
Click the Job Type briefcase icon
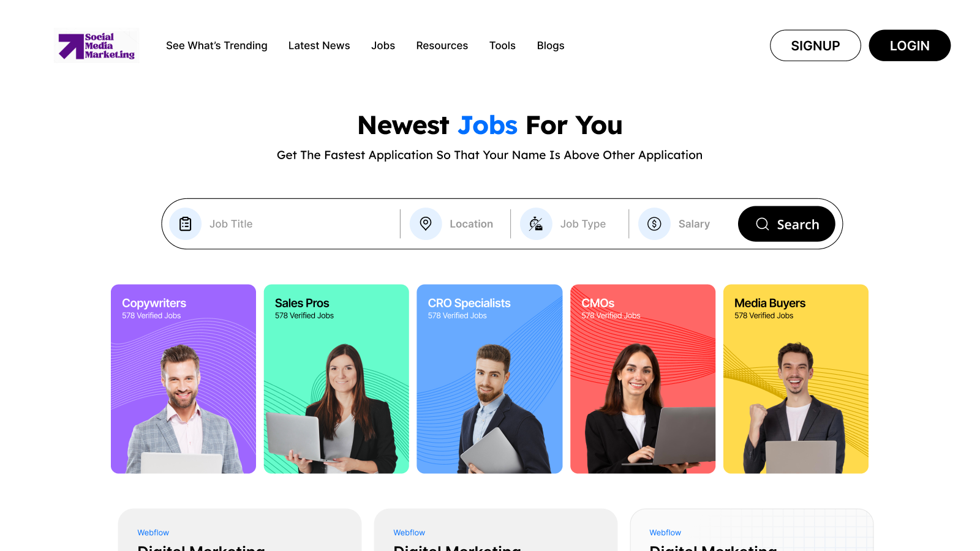coord(536,224)
